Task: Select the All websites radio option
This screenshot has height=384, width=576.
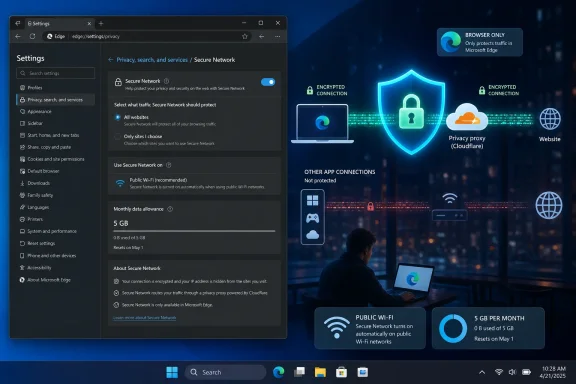Action: [118, 117]
